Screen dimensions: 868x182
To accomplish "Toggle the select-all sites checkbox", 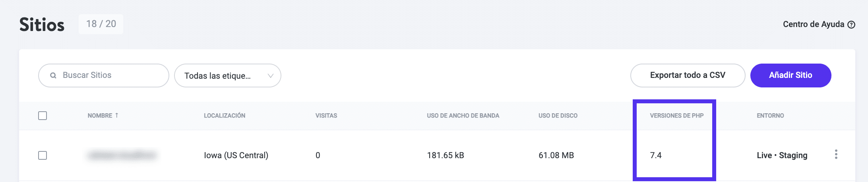I will pyautogui.click(x=43, y=116).
